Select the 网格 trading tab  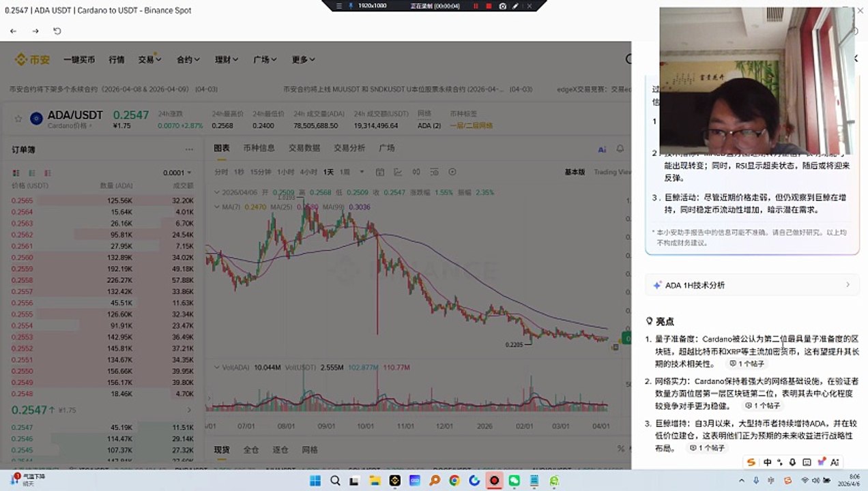pyautogui.click(x=310, y=450)
